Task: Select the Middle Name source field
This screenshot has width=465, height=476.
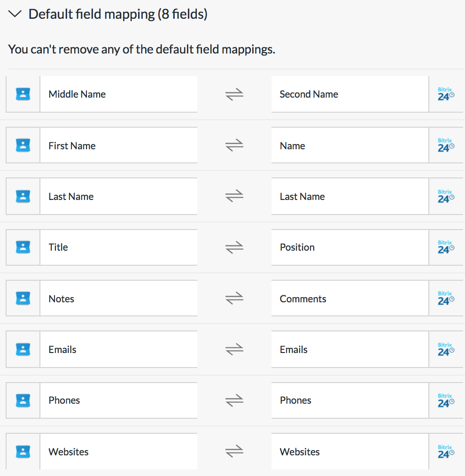Action: pos(119,94)
